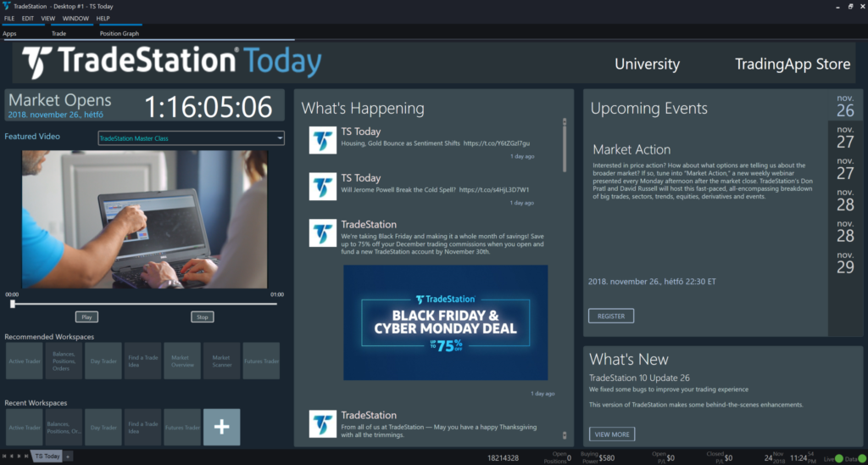Click the TS Today avatar on the Housing post

click(322, 142)
